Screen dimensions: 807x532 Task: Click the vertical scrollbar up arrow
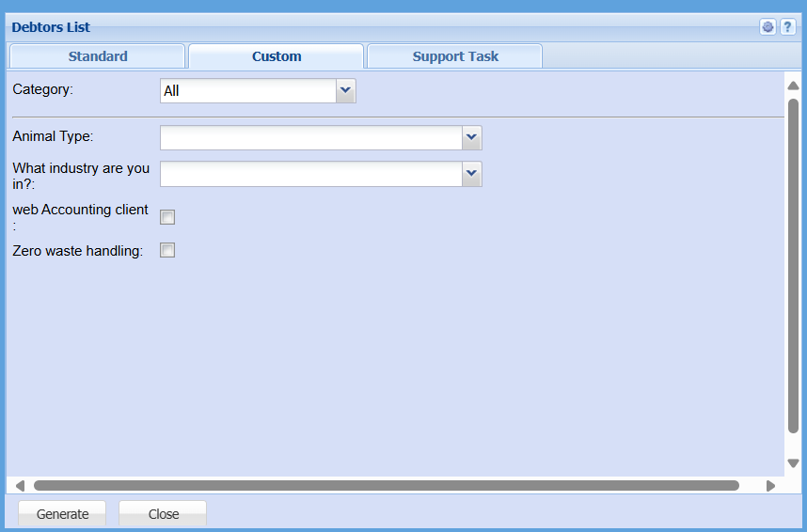tap(793, 86)
